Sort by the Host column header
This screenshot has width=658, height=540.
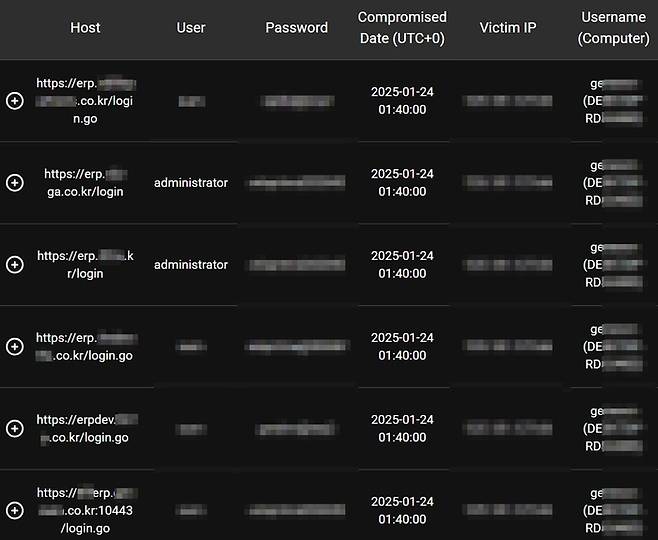click(85, 28)
